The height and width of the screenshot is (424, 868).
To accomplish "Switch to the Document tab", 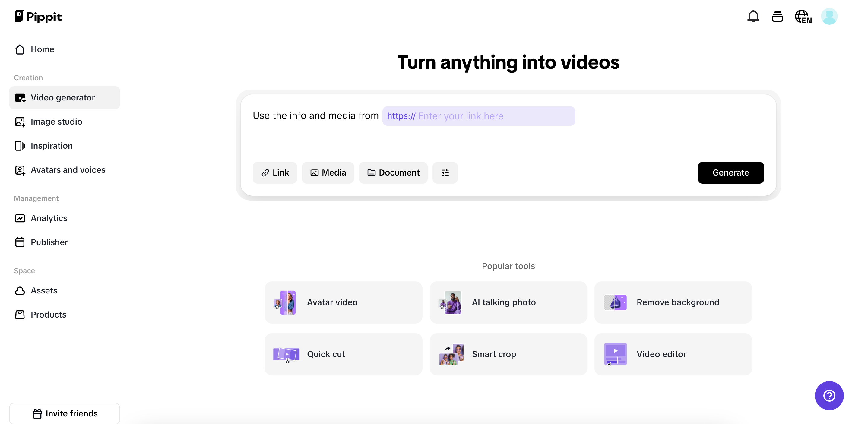I will tap(393, 172).
